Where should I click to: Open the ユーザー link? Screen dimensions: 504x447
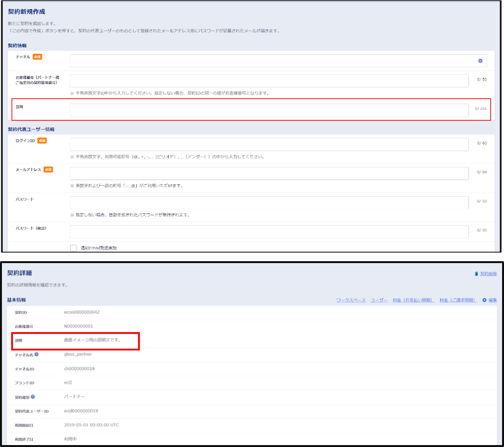pos(379,300)
